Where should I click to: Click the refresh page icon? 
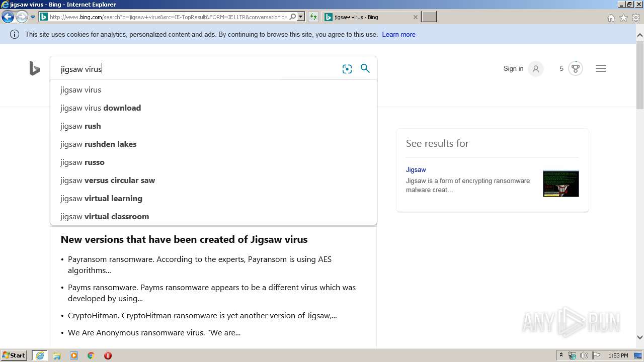pyautogui.click(x=313, y=17)
